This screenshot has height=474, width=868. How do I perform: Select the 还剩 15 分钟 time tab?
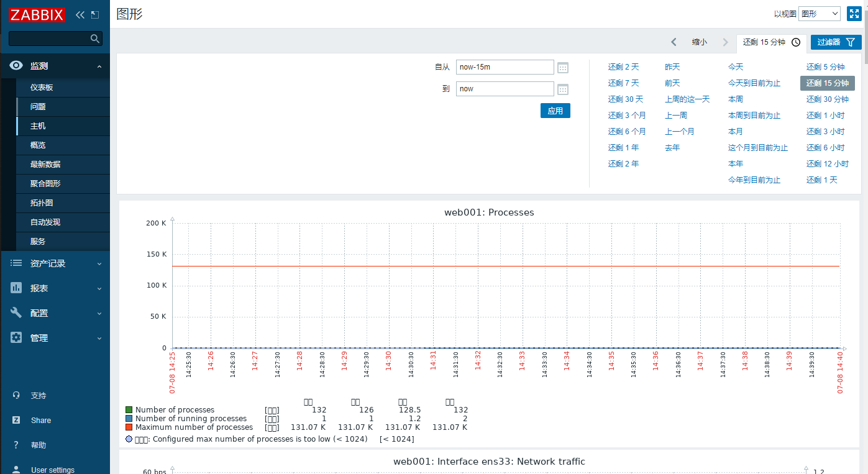tap(772, 42)
